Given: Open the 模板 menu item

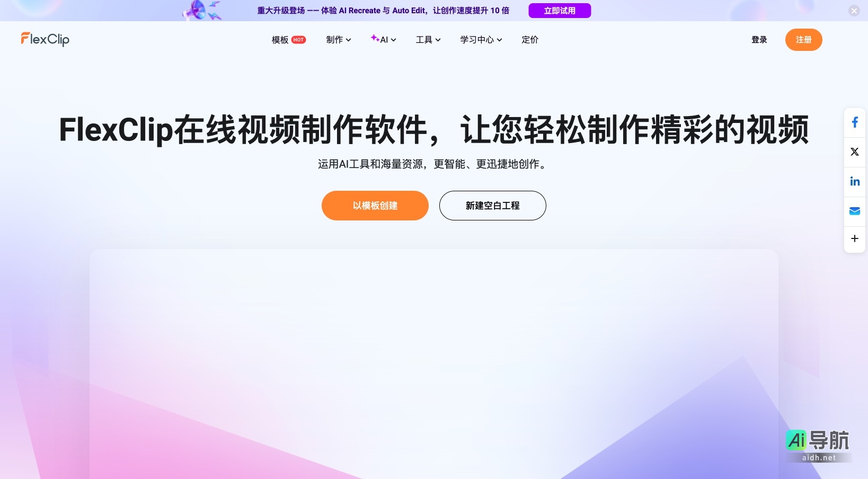Looking at the screenshot, I should (280, 40).
